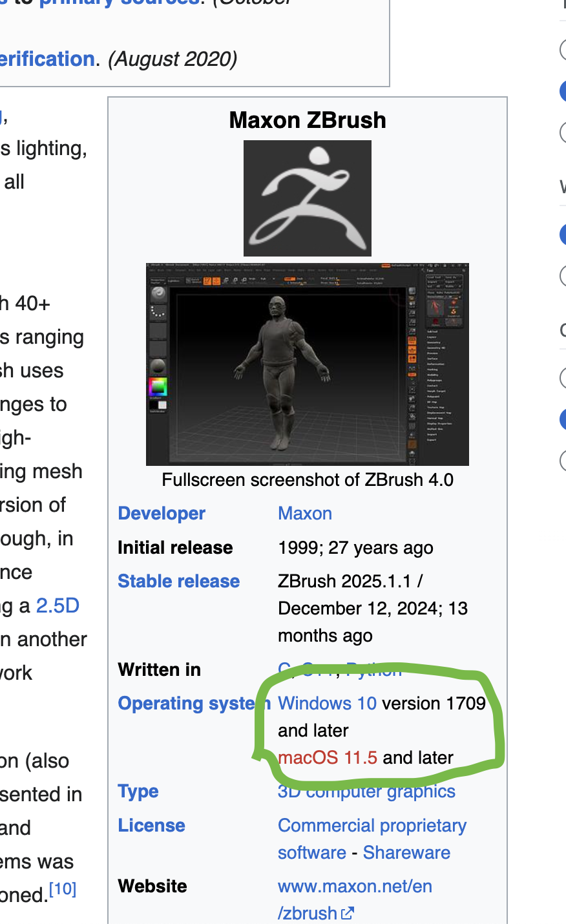Open the 2.5D link in the article text
566x924 pixels.
[x=58, y=606]
